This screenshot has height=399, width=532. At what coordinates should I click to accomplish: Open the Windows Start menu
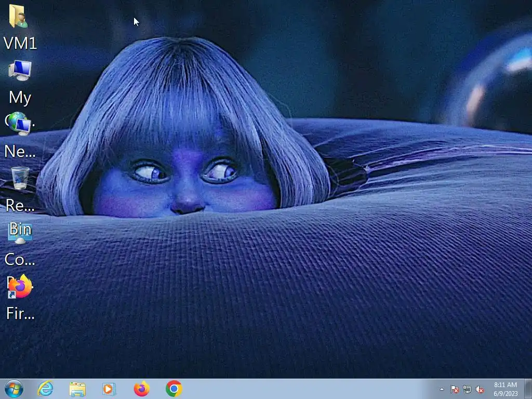14,389
